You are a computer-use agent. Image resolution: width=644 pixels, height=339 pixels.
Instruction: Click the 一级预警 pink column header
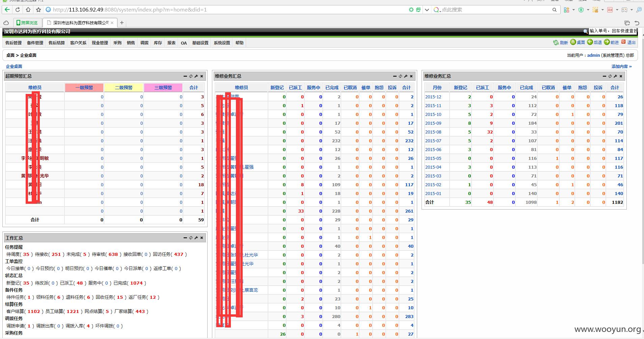coord(84,88)
